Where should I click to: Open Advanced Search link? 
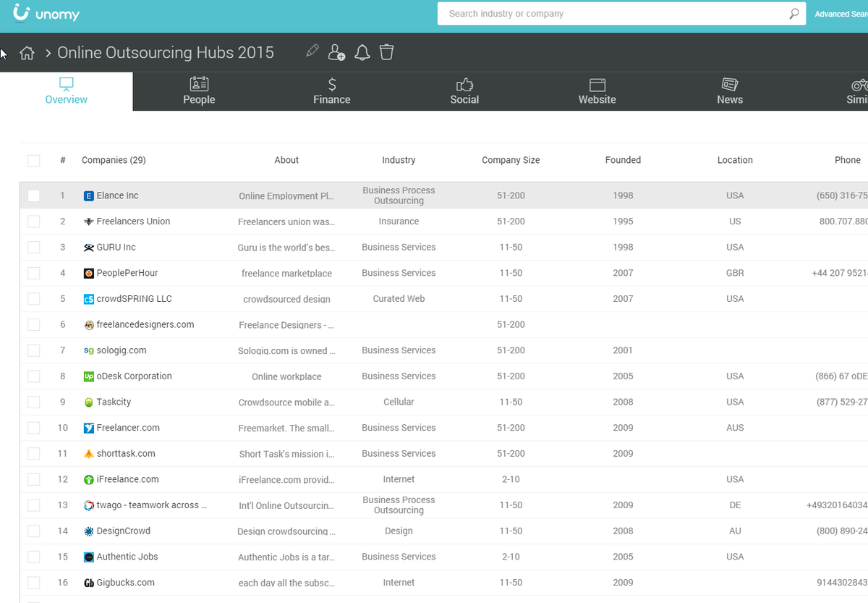(841, 14)
